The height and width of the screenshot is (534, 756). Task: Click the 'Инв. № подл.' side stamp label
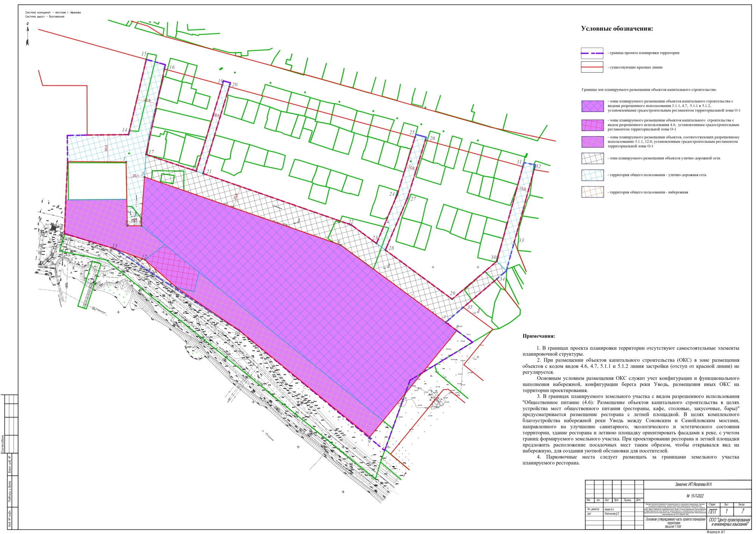10,519
